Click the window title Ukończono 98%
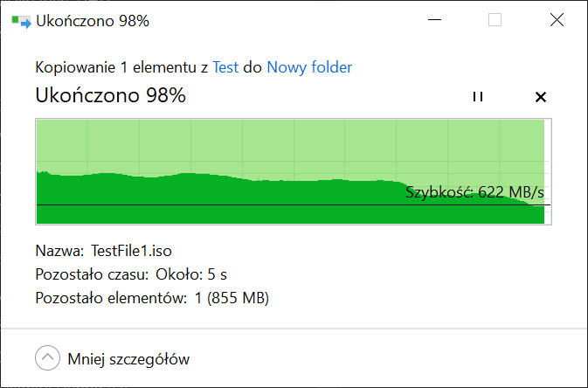This screenshot has width=588, height=388. (93, 21)
